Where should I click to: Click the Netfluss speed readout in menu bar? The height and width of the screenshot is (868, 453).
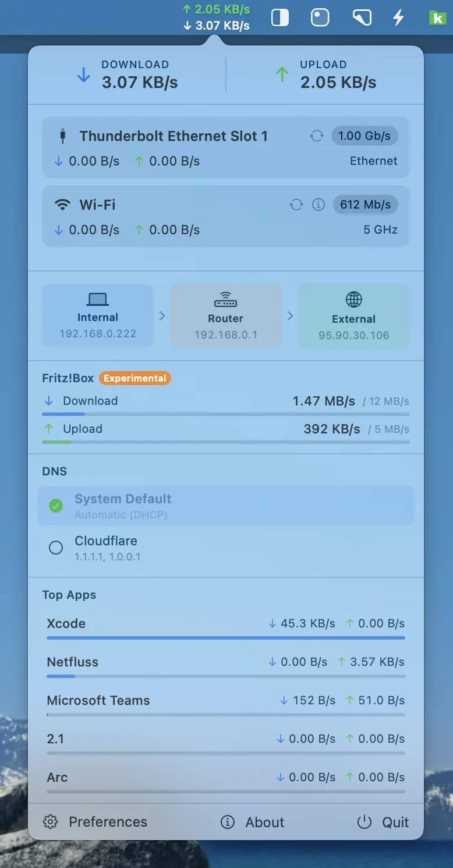coord(216,17)
